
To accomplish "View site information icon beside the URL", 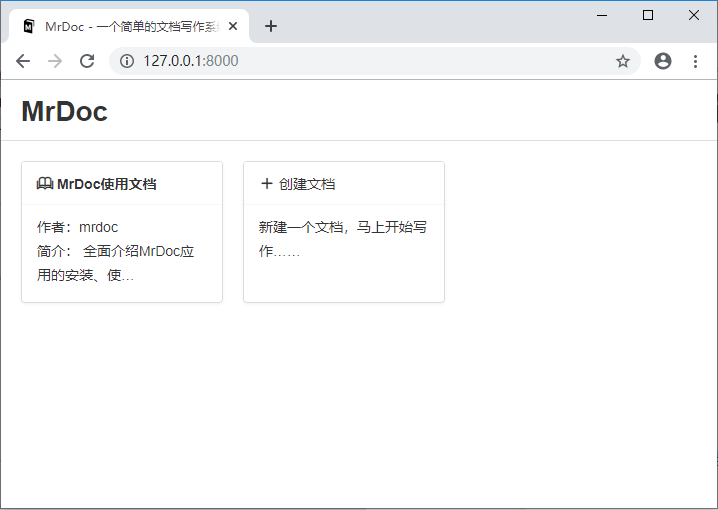I will coord(127,61).
